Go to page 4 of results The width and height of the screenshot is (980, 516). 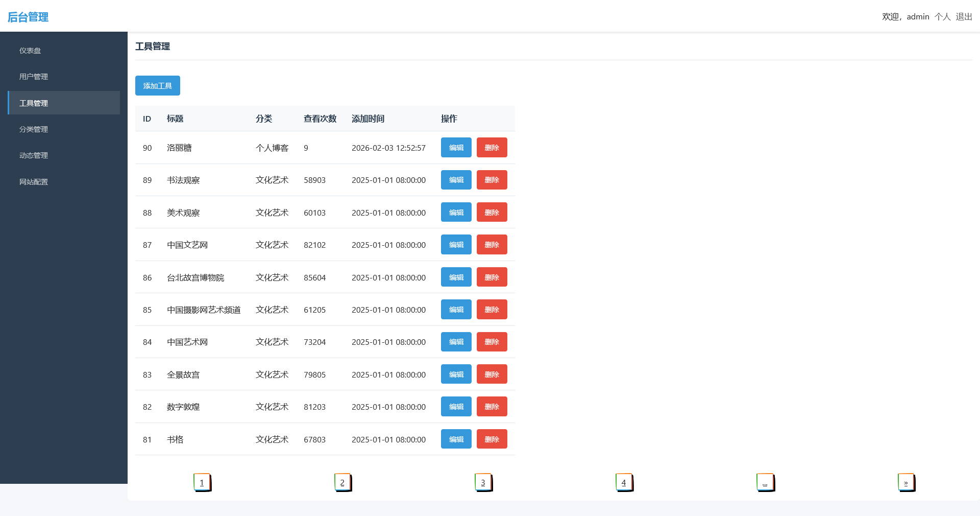click(x=623, y=482)
